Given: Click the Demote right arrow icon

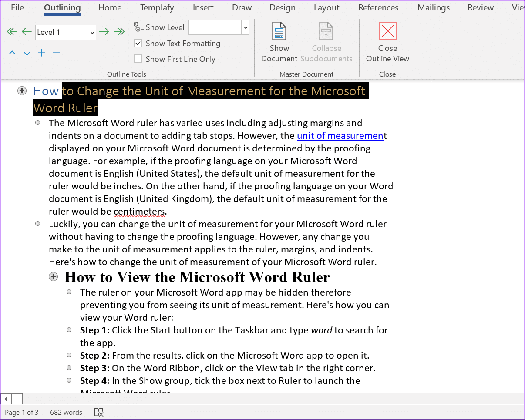Looking at the screenshot, I should 104,31.
